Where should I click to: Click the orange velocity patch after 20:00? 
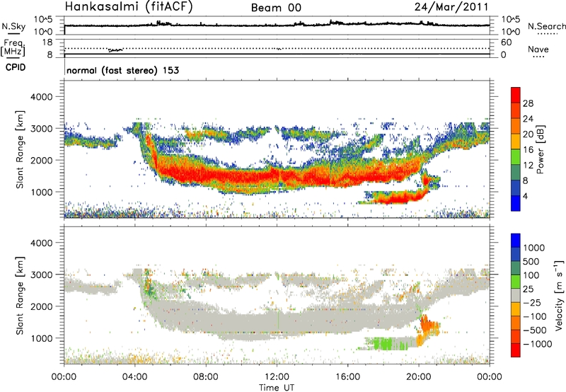[429, 325]
